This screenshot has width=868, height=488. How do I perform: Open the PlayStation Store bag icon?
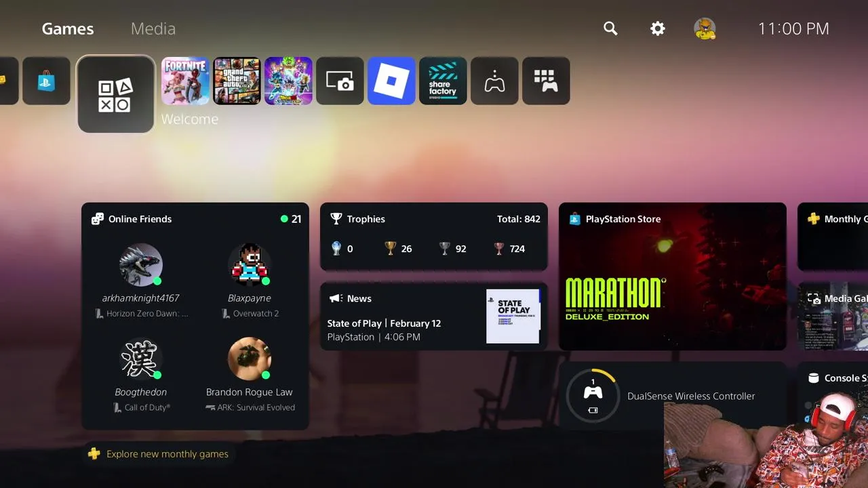click(46, 81)
